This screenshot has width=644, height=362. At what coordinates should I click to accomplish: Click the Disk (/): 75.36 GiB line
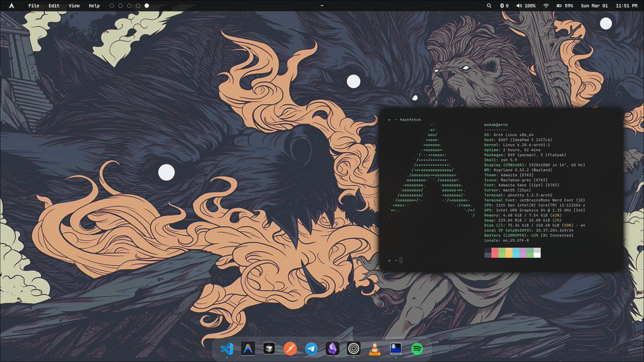pyautogui.click(x=535, y=225)
